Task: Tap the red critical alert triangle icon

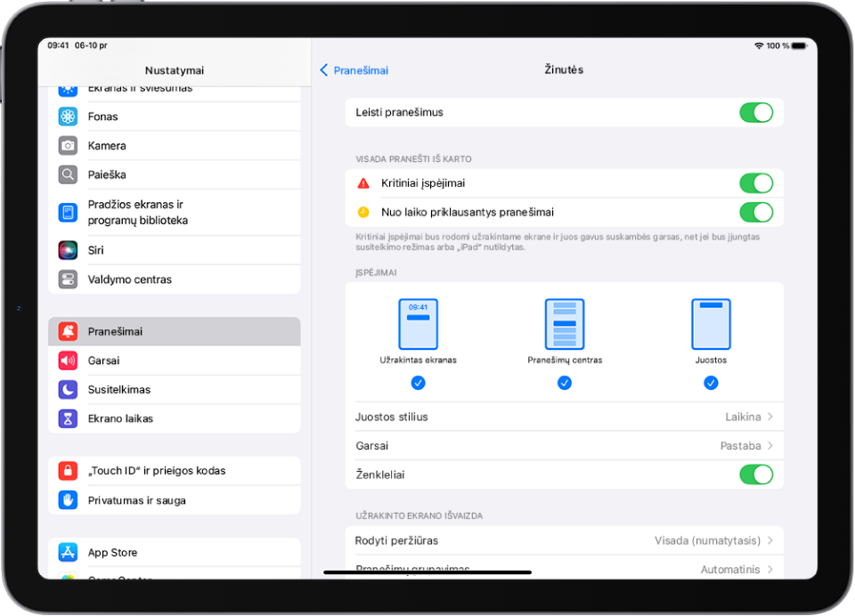Action: tap(363, 183)
